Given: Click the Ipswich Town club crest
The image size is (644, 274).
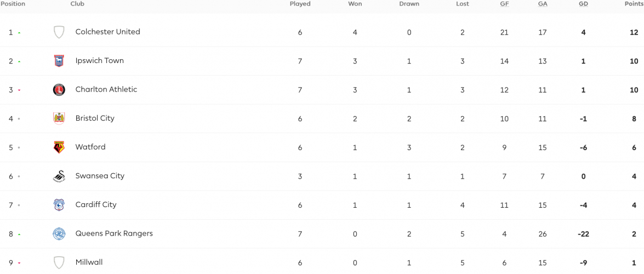Looking at the screenshot, I should (59, 61).
